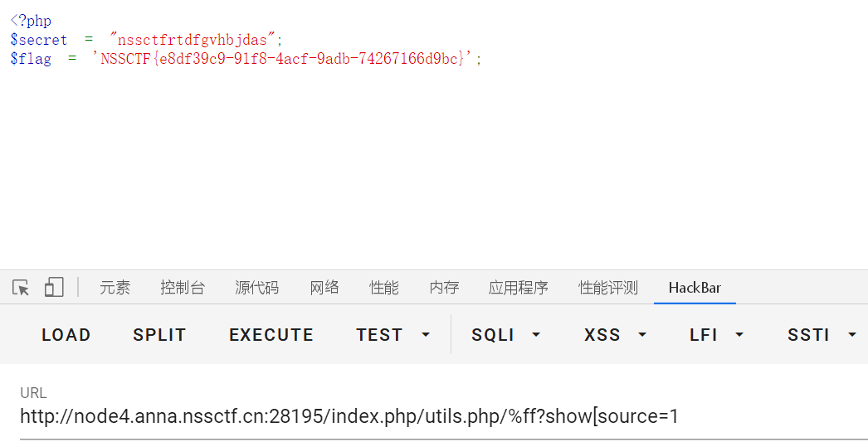This screenshot has width=868, height=442.
Task: Open the 性能 tab
Action: 384,288
